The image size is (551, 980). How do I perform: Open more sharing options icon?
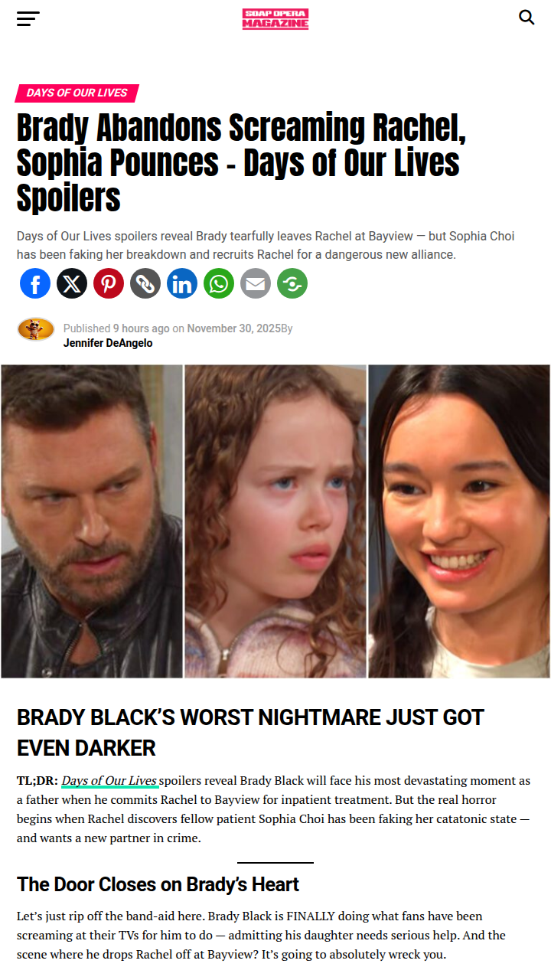pos(292,283)
